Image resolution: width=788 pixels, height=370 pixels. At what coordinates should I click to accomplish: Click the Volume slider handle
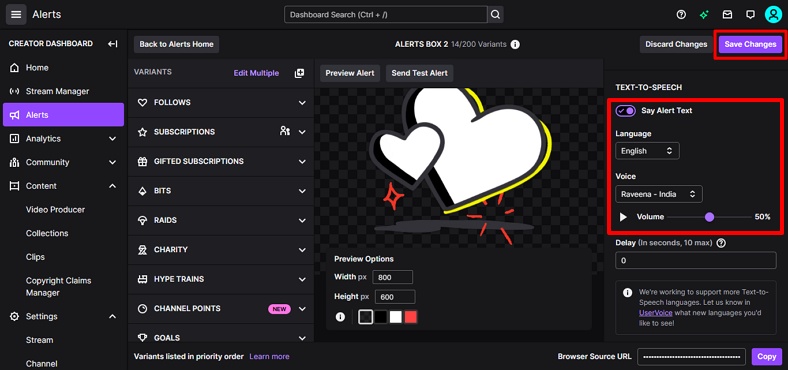click(x=709, y=217)
